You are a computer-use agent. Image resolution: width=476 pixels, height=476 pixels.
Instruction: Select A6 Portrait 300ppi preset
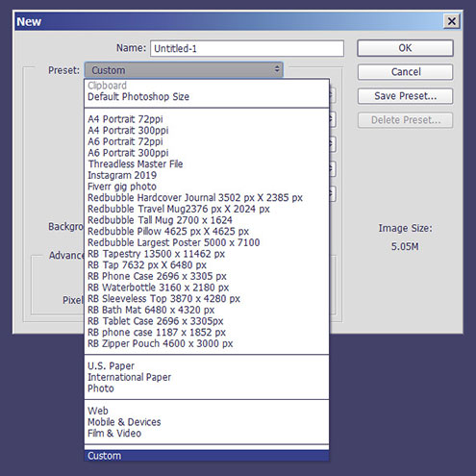[207, 153]
